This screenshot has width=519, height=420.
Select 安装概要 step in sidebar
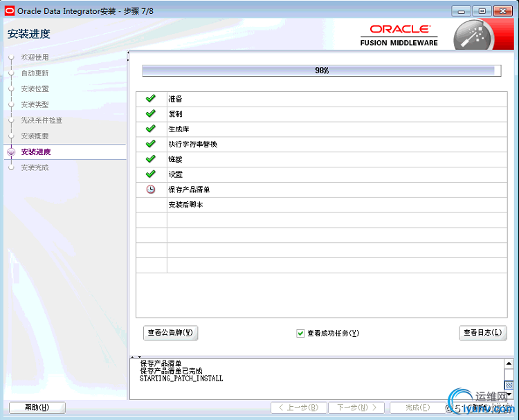coord(35,136)
